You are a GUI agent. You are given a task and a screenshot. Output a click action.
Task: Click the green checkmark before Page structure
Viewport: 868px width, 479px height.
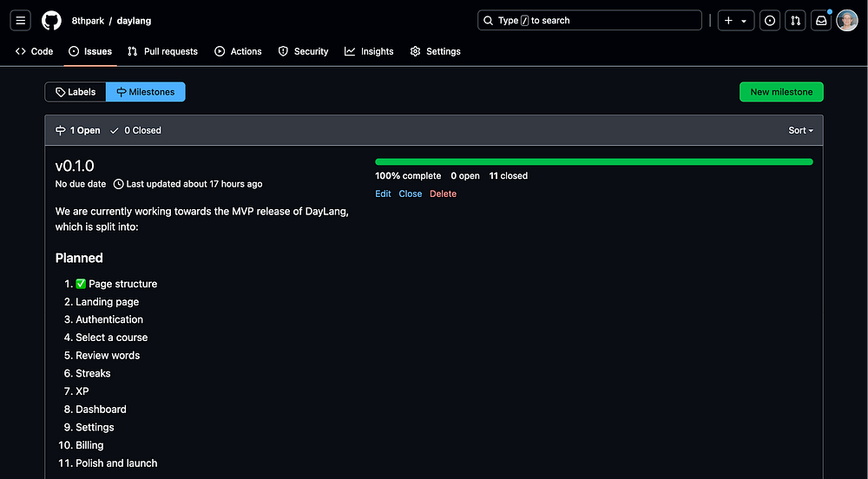coord(81,284)
